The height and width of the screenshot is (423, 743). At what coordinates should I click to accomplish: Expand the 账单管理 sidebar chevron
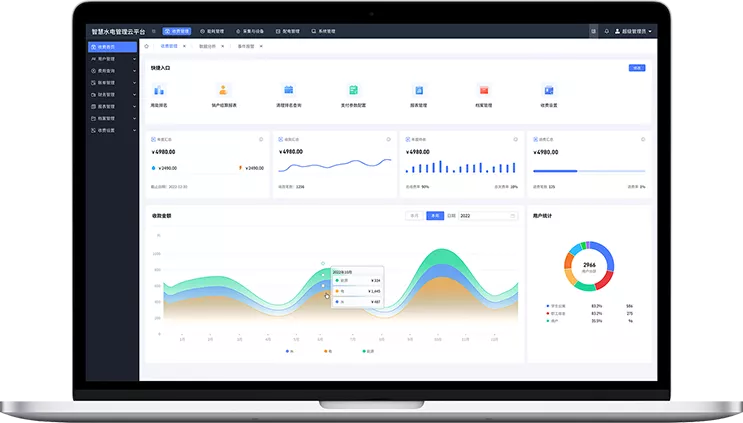point(134,83)
